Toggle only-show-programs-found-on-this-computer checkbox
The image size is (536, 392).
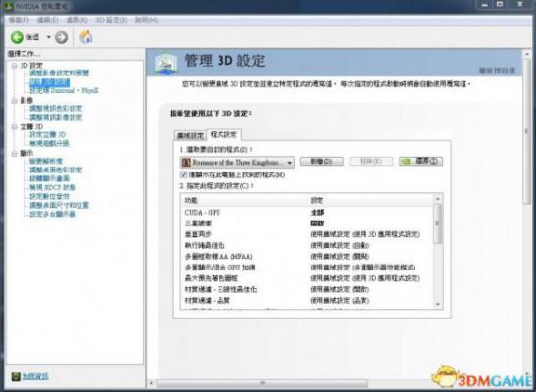tap(183, 175)
